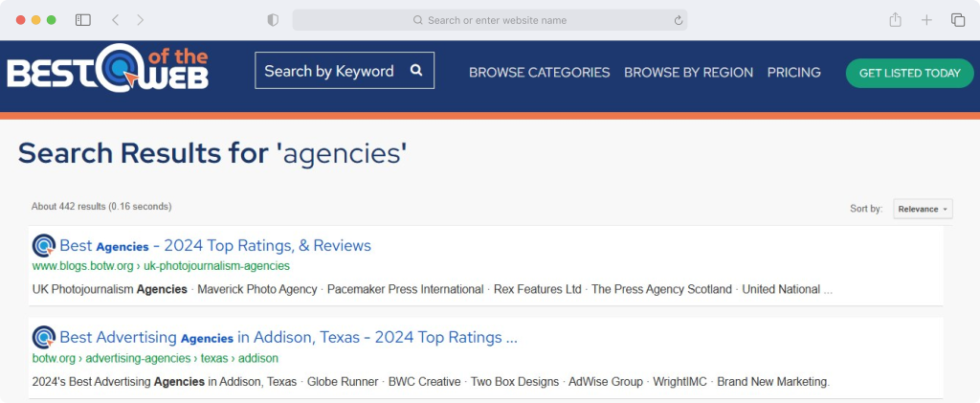Click the 'Search Results for agencies' heading
The image size is (980, 403).
212,153
